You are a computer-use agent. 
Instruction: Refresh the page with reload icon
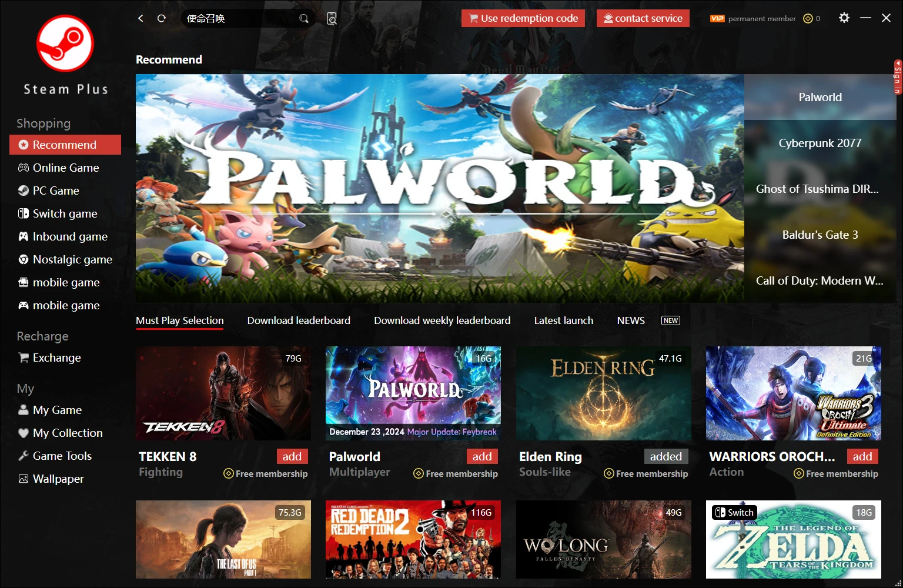pyautogui.click(x=161, y=18)
